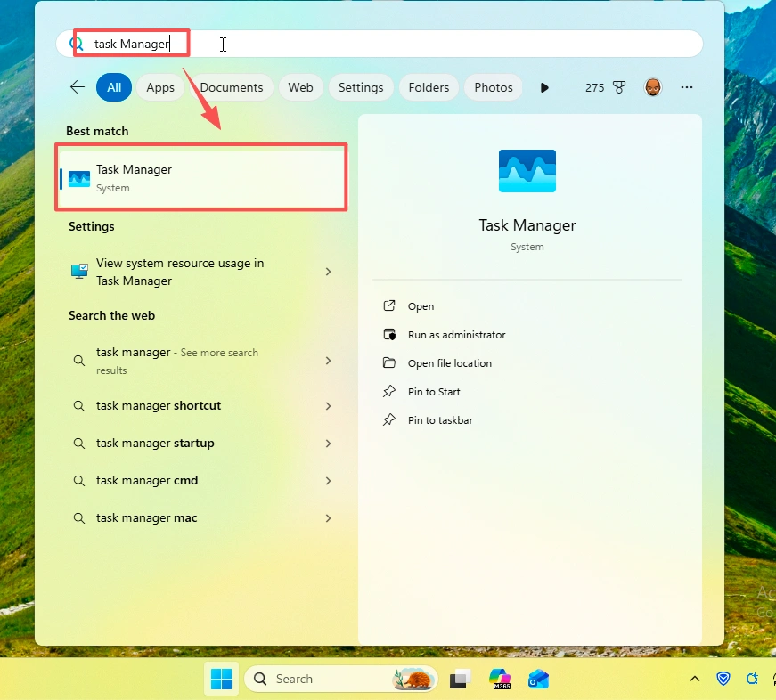Click search icon beside task manager cmd
This screenshot has height=700, width=776.
point(78,481)
